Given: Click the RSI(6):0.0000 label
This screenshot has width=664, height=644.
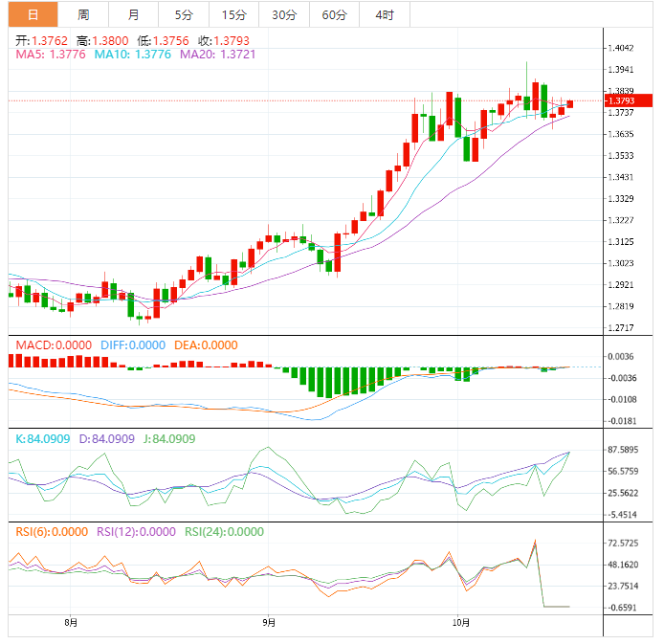Looking at the screenshot, I should [52, 532].
